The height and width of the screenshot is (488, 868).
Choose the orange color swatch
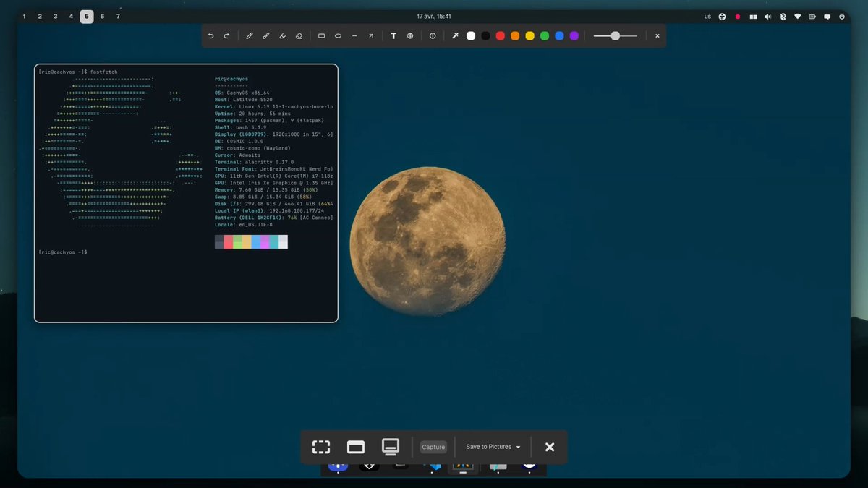point(515,35)
